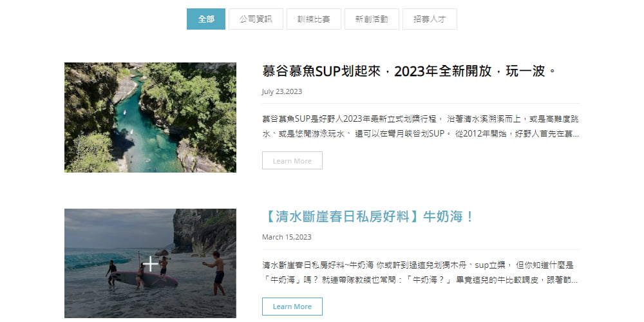Show the 招募人才 category

[x=430, y=19]
